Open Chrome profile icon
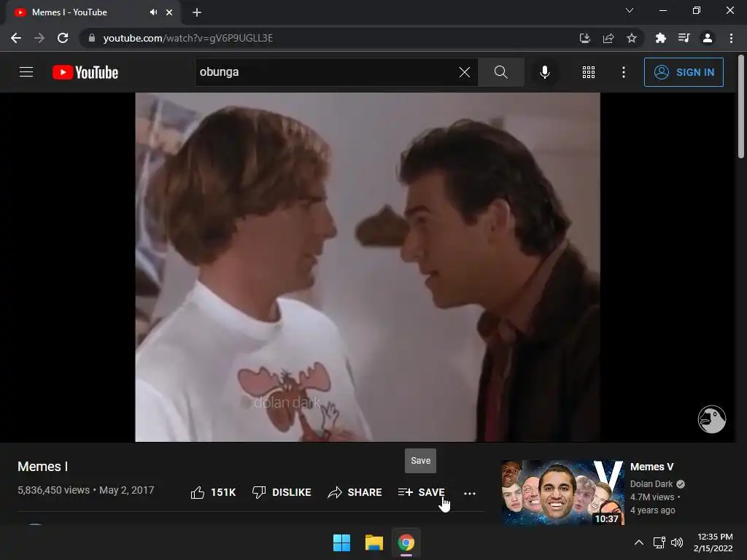 pos(708,38)
